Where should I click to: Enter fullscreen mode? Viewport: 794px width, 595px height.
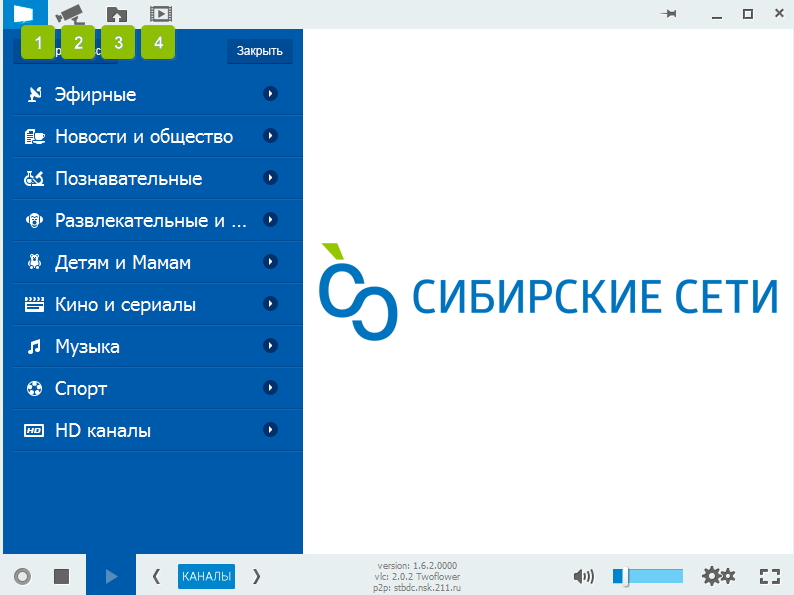tap(770, 576)
